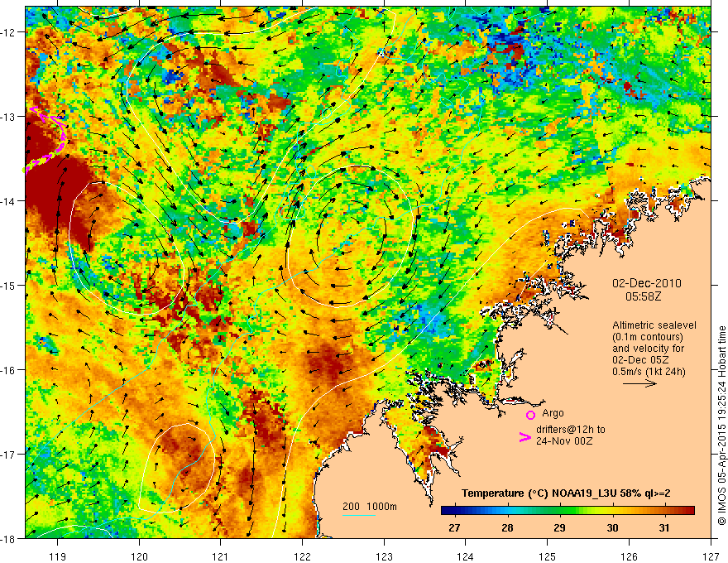Image resolution: width=728 pixels, height=563 pixels.
Task: Click the cyan 200 1000m depth contour legend line
Action: point(359,515)
